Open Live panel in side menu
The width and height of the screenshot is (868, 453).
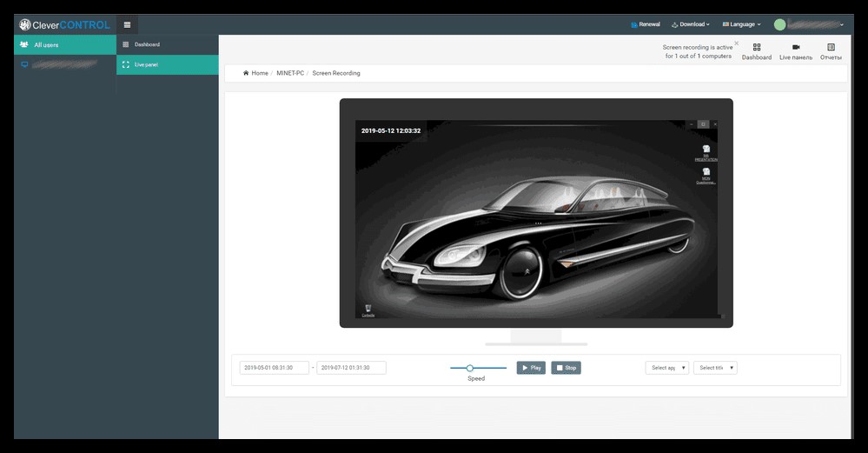[x=168, y=65]
